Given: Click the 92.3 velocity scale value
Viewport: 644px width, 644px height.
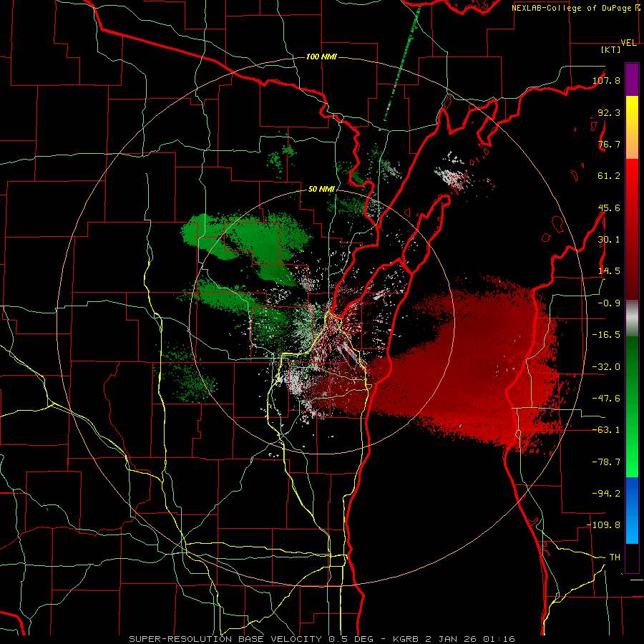Looking at the screenshot, I should (609, 112).
